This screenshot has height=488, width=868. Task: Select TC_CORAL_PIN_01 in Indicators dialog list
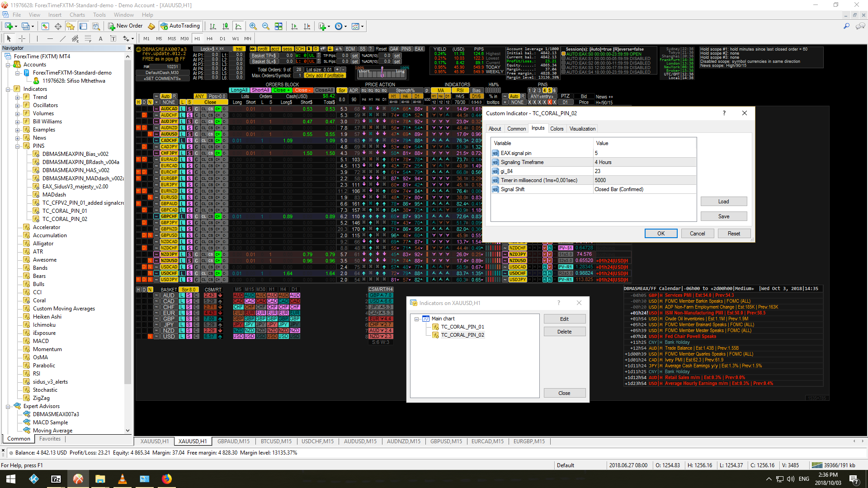pyautogui.click(x=462, y=327)
